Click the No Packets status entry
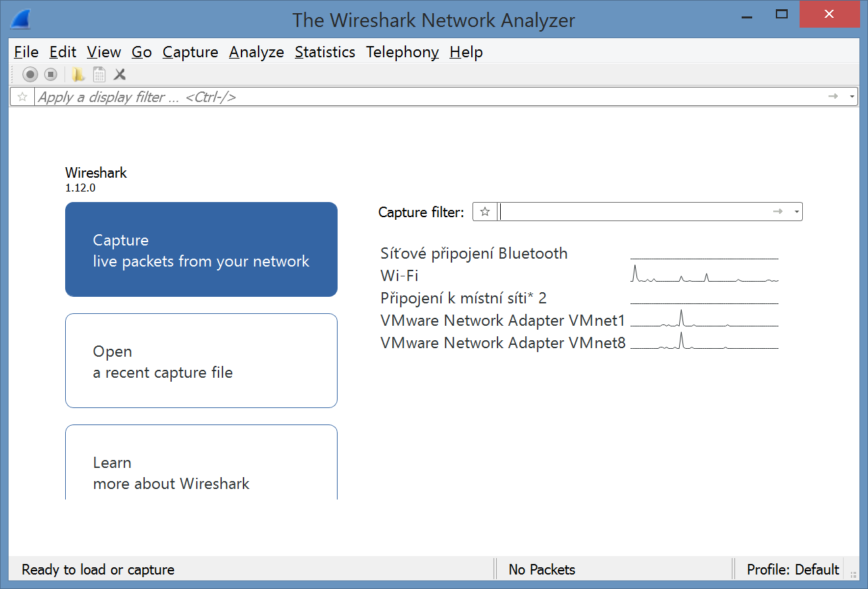Screen dimensions: 868x589 pos(542,569)
